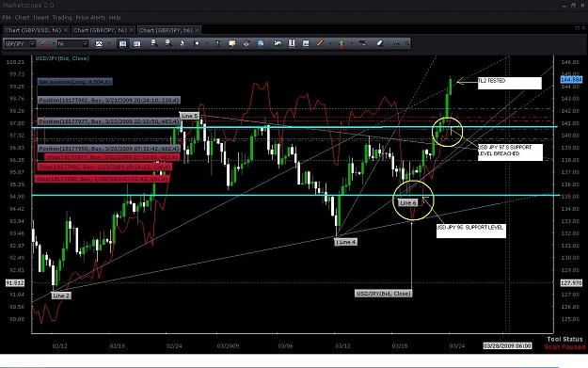Click the Scan Paused status text
This screenshot has height=368, width=588.
[x=564, y=347]
